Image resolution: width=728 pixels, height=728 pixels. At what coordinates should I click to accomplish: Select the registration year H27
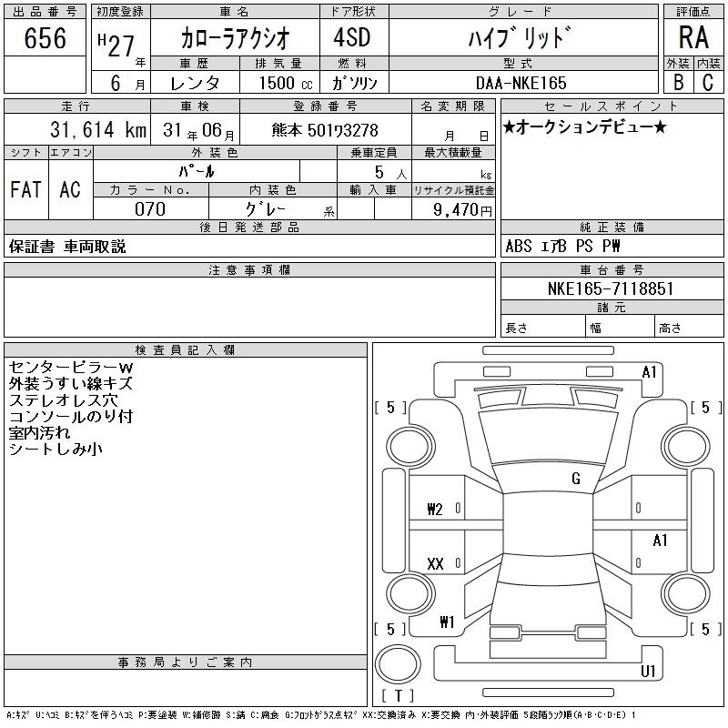click(116, 45)
